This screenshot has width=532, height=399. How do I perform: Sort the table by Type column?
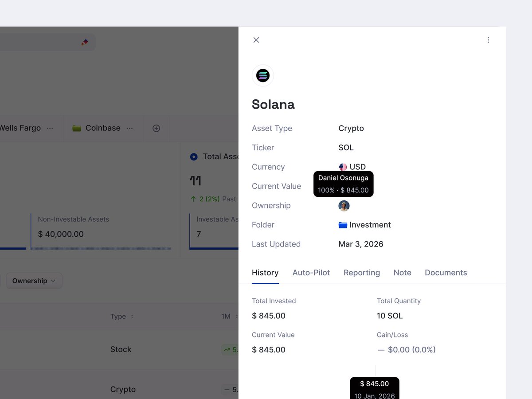(122, 317)
